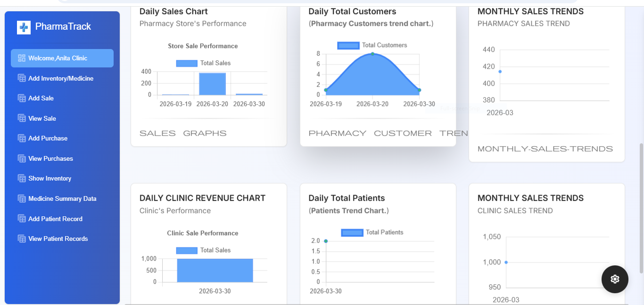Click the icon next to View Sale

tap(22, 118)
